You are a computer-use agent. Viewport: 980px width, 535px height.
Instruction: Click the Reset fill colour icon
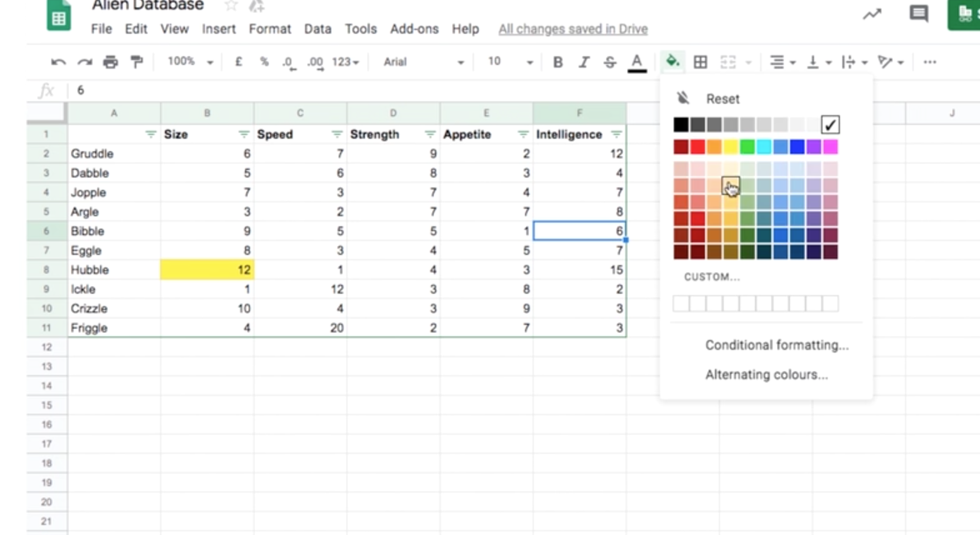(x=683, y=98)
